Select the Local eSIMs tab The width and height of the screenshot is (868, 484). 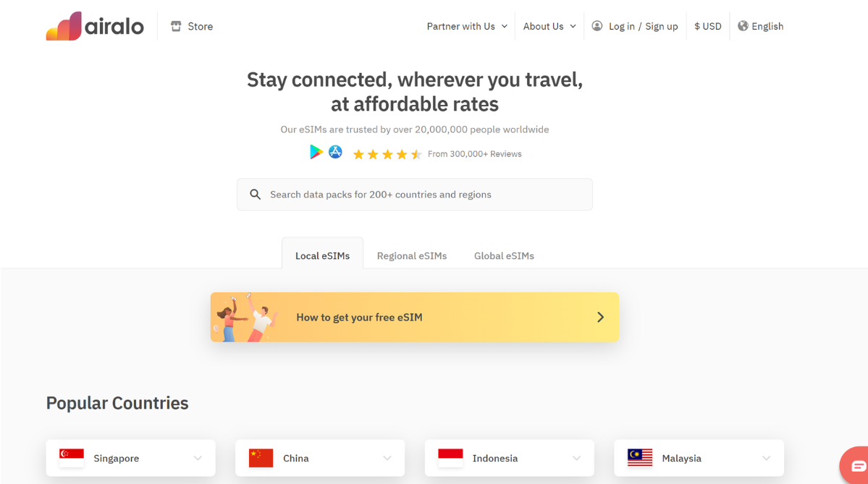coord(322,255)
